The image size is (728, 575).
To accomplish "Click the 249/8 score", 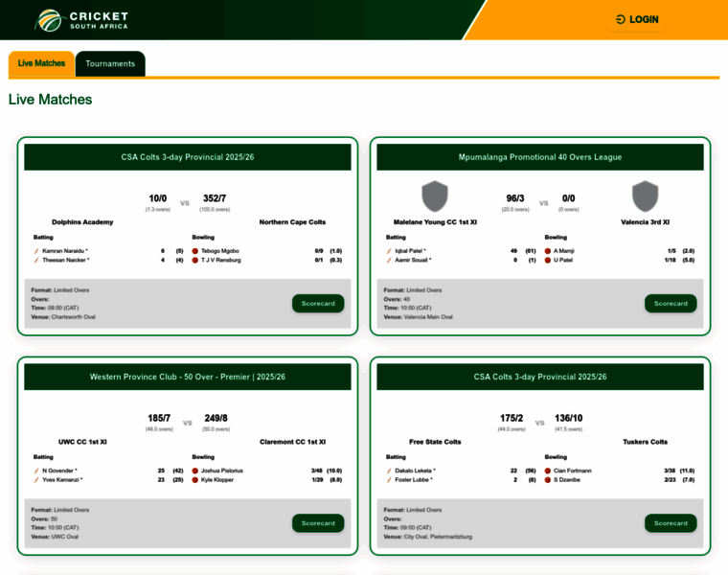I will (216, 418).
